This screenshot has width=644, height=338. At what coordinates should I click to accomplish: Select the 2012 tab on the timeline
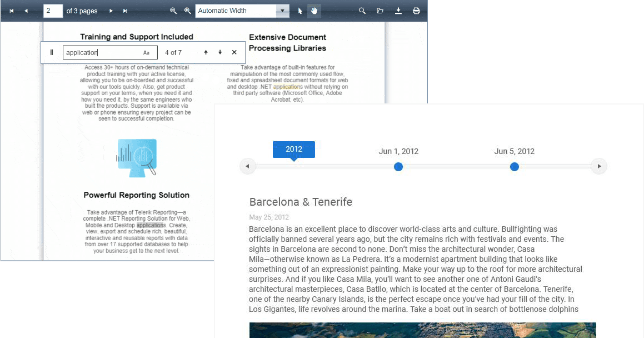293,149
